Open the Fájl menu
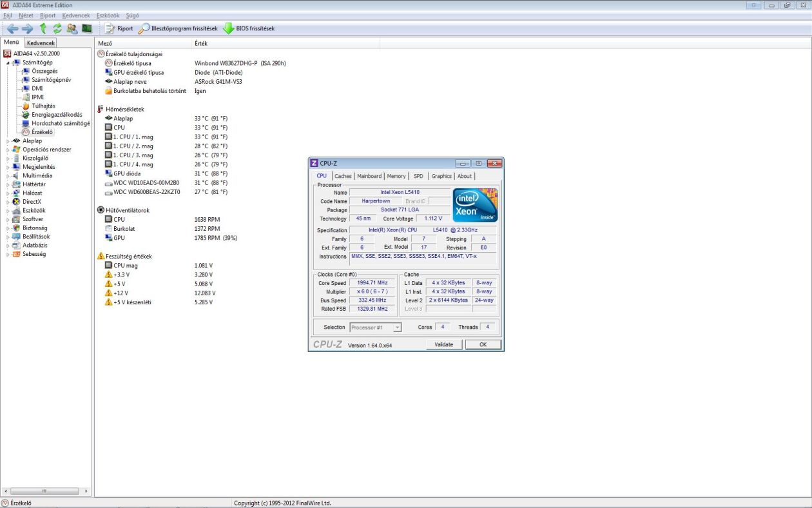This screenshot has height=508, width=812. point(8,15)
